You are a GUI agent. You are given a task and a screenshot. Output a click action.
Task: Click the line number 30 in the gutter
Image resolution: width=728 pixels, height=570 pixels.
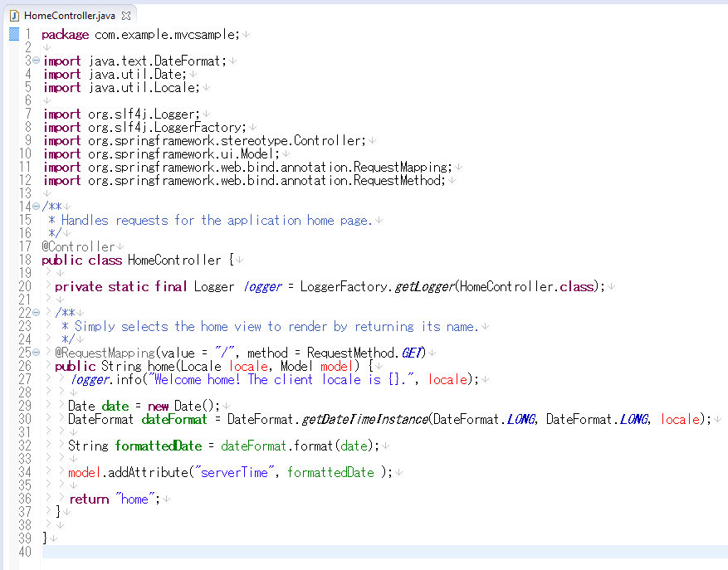25,419
